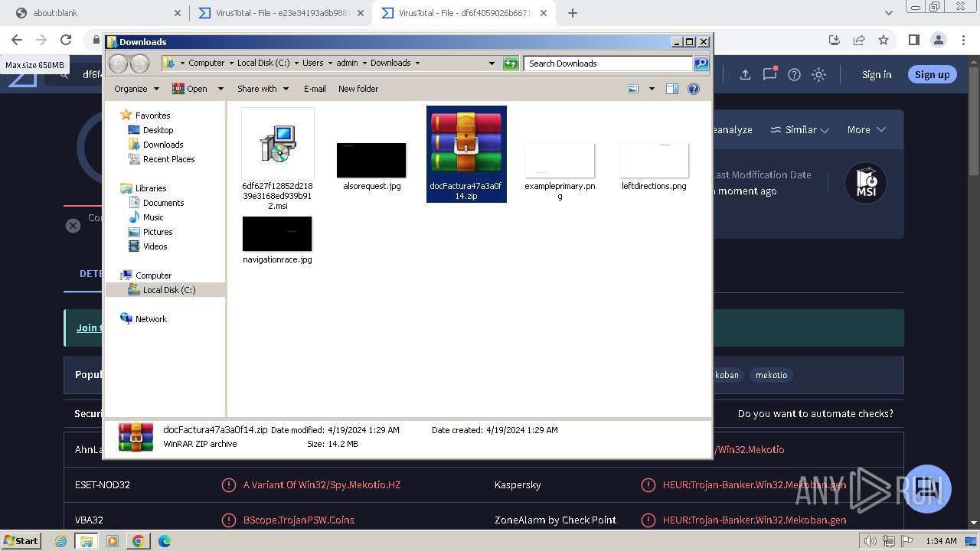
Task: Click the change view icon
Action: (633, 89)
